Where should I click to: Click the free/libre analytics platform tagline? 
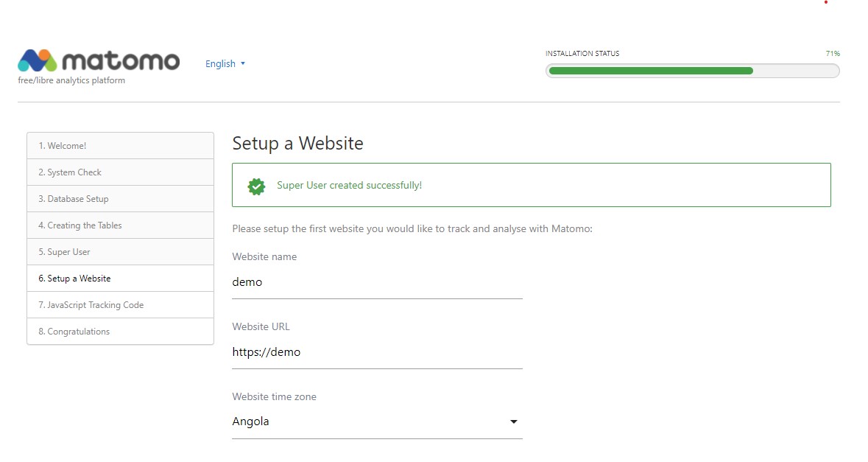[x=71, y=81]
